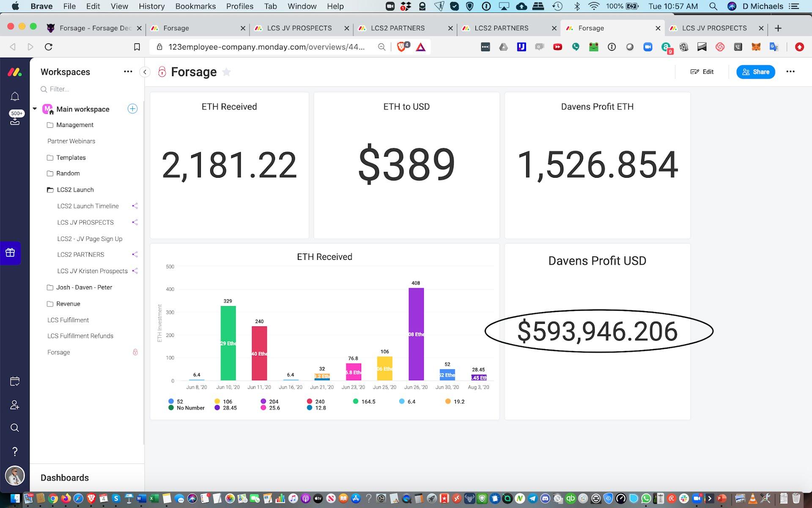Expand the Dashboards section
The width and height of the screenshot is (812, 508).
click(65, 478)
